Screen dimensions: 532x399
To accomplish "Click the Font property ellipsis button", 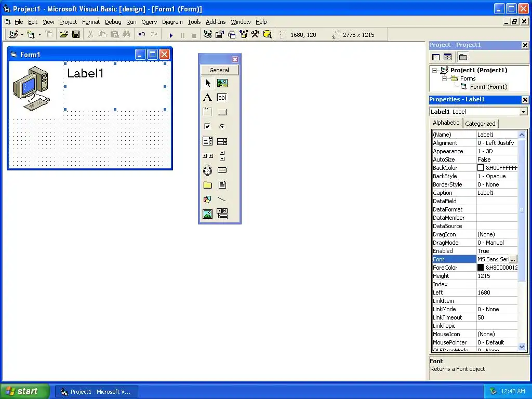I will (x=513, y=259).
